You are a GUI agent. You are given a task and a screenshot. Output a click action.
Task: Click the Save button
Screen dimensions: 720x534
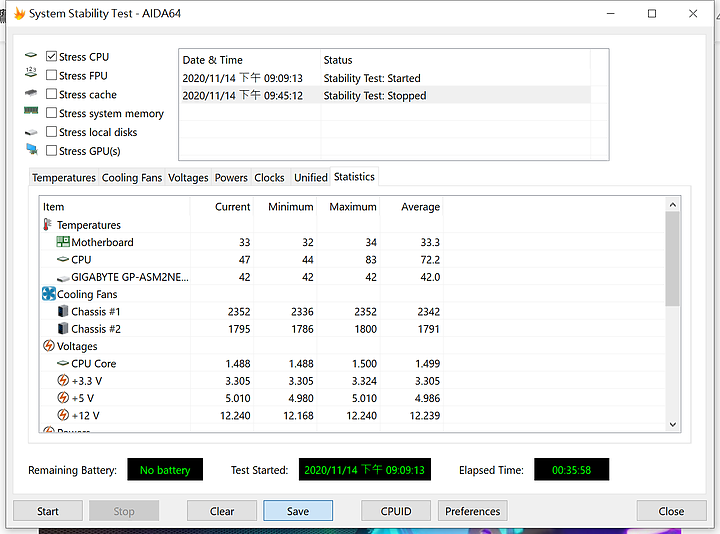coord(298,511)
